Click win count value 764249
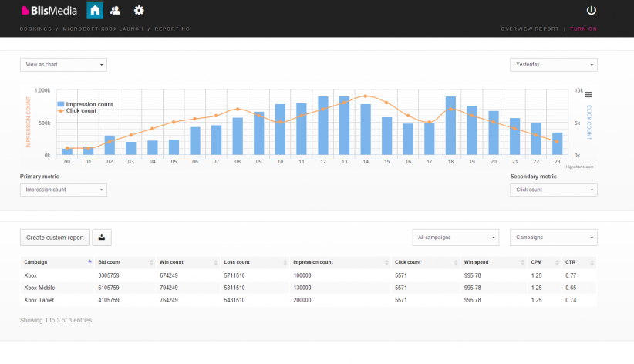The width and height of the screenshot is (634, 364). [x=169, y=301]
